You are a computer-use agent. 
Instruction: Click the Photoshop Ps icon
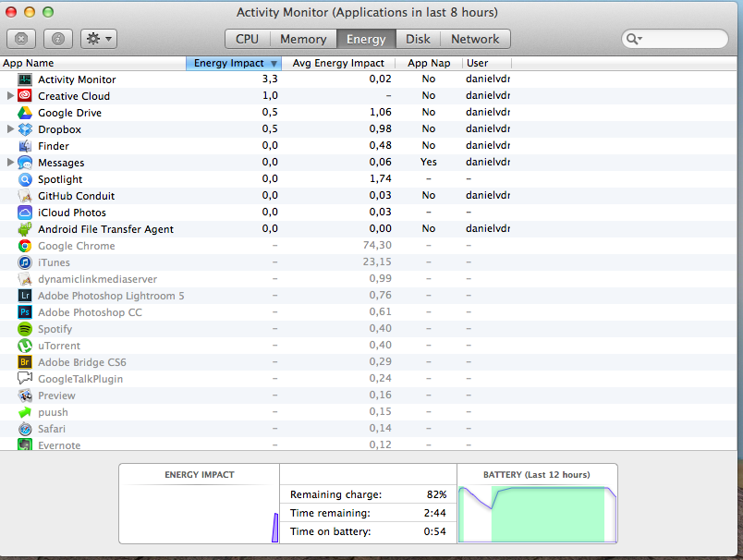click(25, 312)
